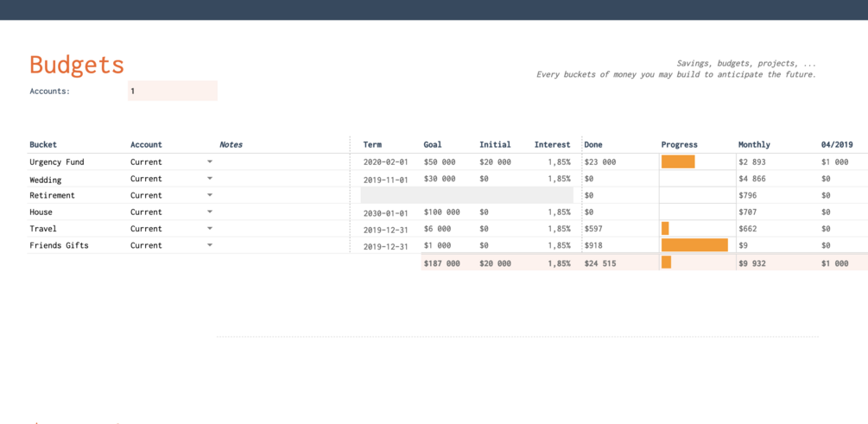Expand Account dropdown arrow for Travel row

pos(210,228)
